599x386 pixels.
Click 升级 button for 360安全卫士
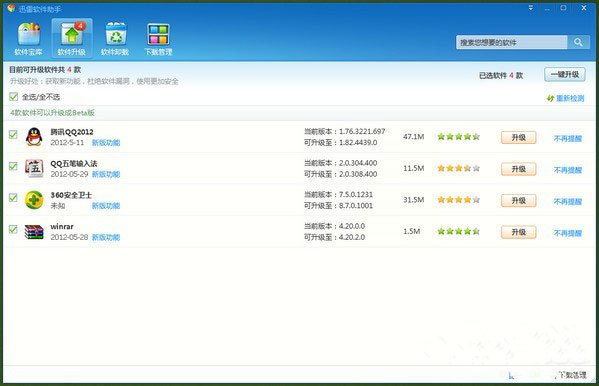pos(518,201)
